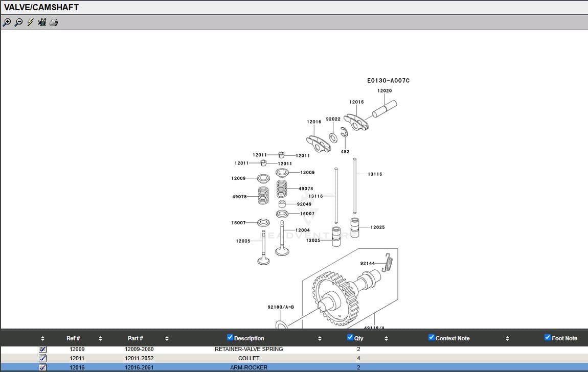Click the row icon for Ref 12011
The height and width of the screenshot is (372, 588).
click(43, 358)
